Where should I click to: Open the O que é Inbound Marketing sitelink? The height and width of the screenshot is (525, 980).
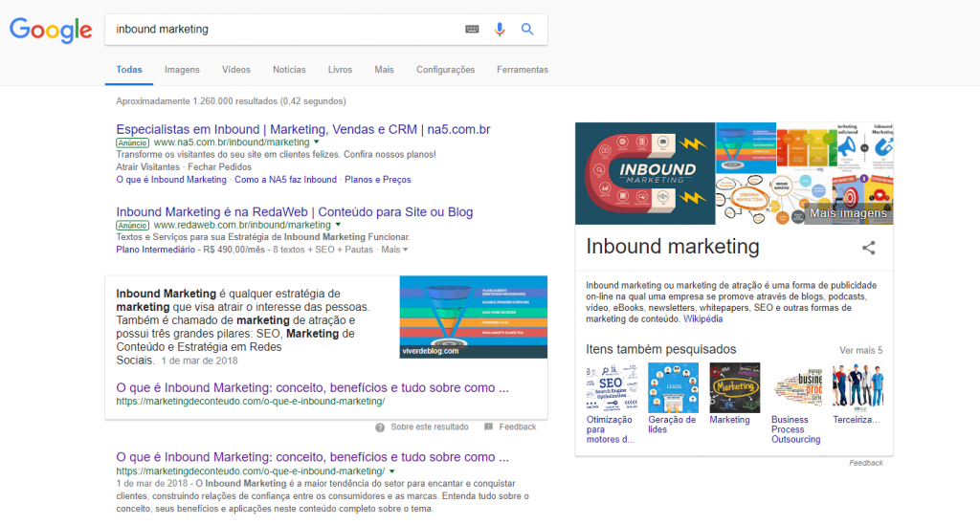click(171, 180)
